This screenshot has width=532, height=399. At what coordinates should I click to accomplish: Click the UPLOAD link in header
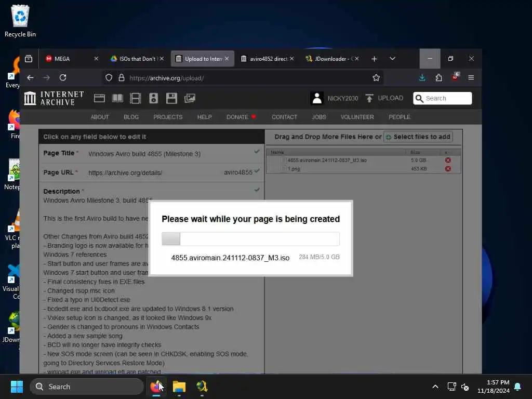click(x=391, y=98)
